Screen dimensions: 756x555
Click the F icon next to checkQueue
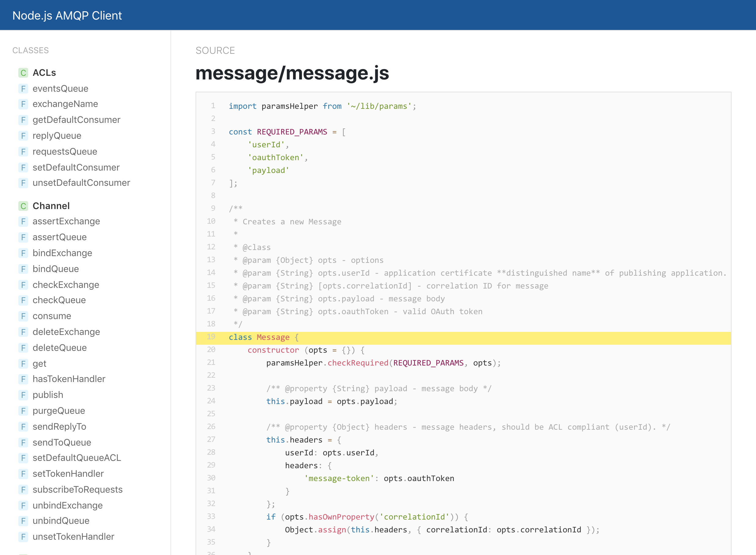point(23,300)
